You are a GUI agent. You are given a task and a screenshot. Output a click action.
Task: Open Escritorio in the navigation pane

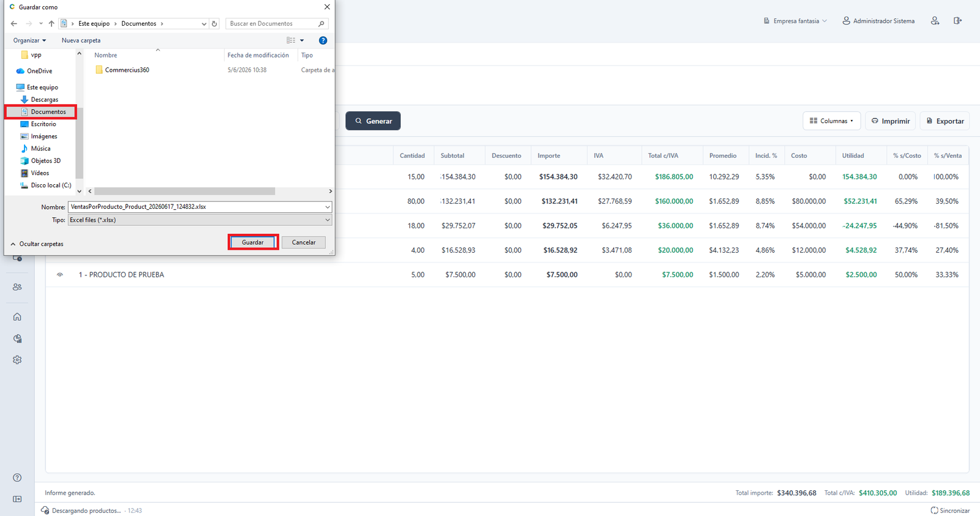[43, 124]
